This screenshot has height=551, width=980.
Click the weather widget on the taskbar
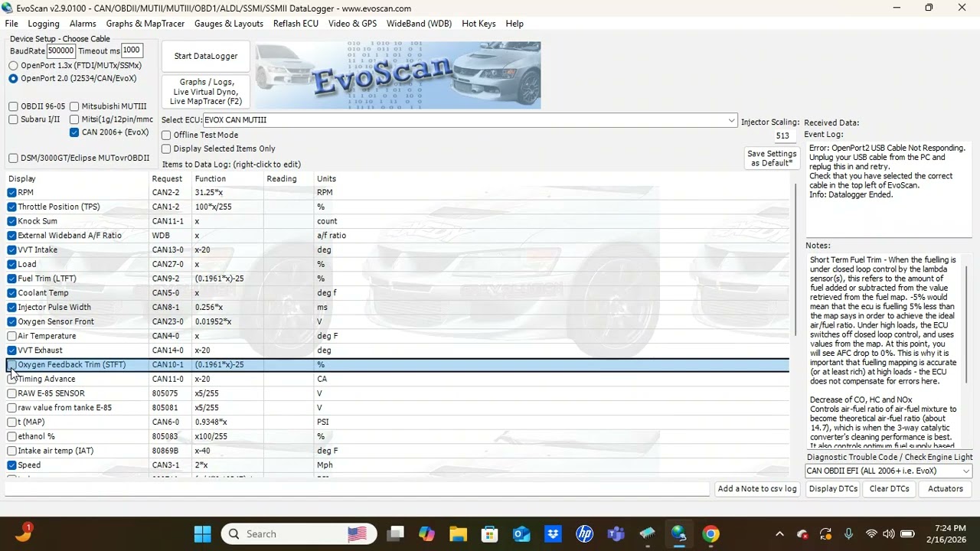[24, 533]
